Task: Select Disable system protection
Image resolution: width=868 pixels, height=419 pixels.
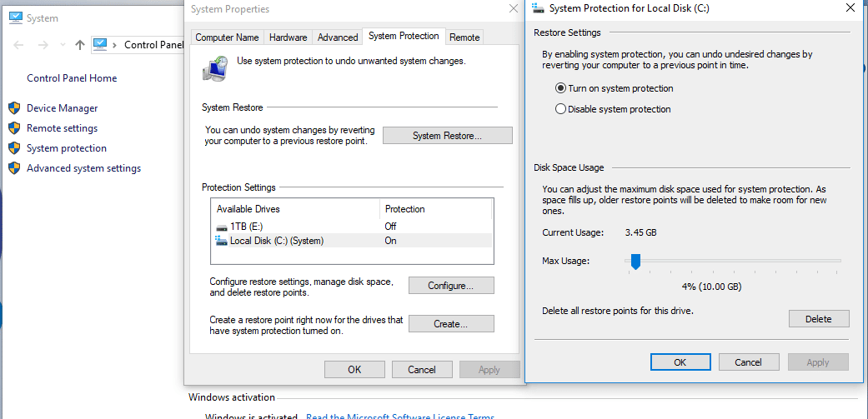Action: (613, 109)
